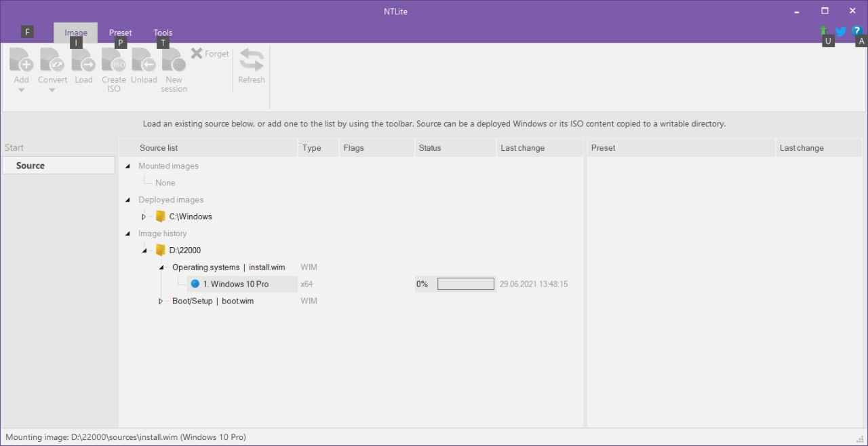Click the Refresh arrows icon
The image size is (868, 446).
coord(252,60)
